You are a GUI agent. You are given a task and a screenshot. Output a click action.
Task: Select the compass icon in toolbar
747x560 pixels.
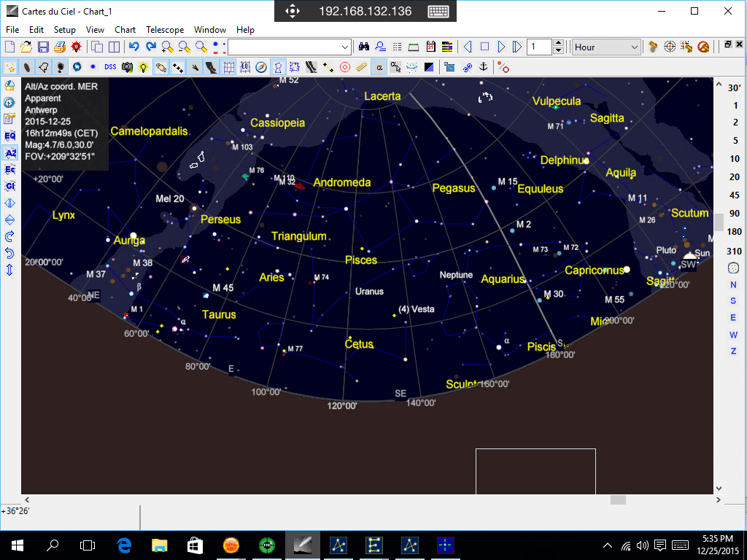tap(261, 67)
